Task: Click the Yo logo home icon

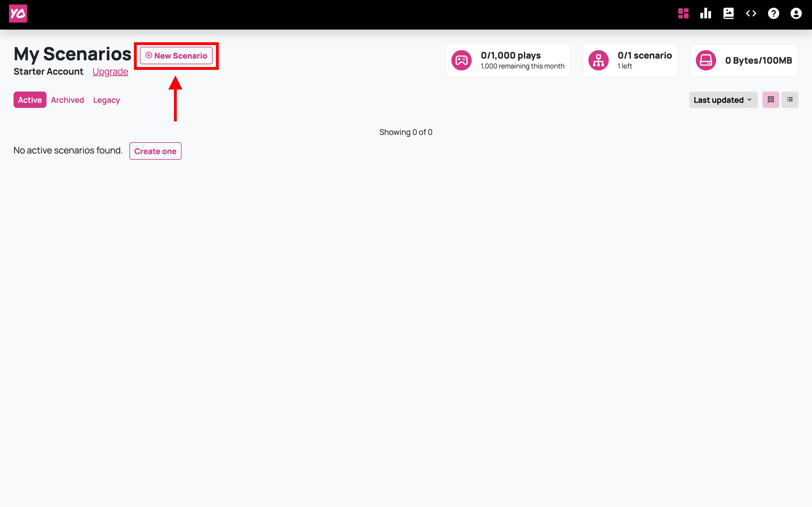Action: (x=18, y=14)
